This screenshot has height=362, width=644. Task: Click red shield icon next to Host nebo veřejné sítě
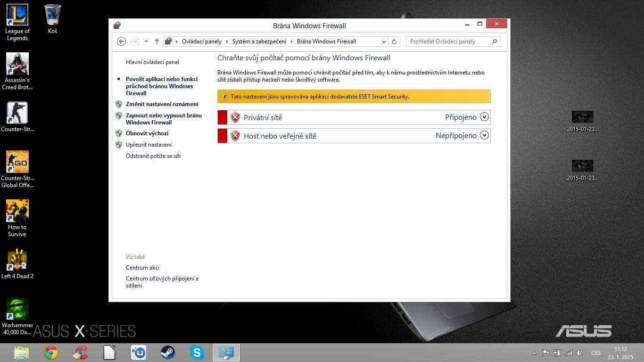point(235,136)
